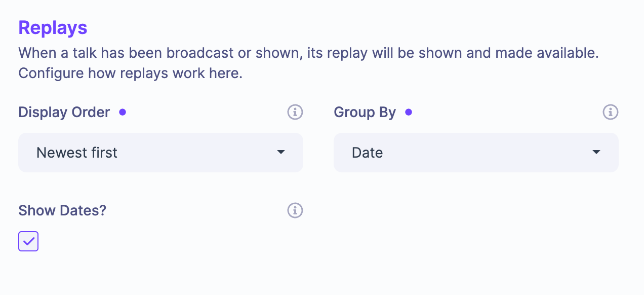Click the purple dot next to Group By

coord(409,112)
